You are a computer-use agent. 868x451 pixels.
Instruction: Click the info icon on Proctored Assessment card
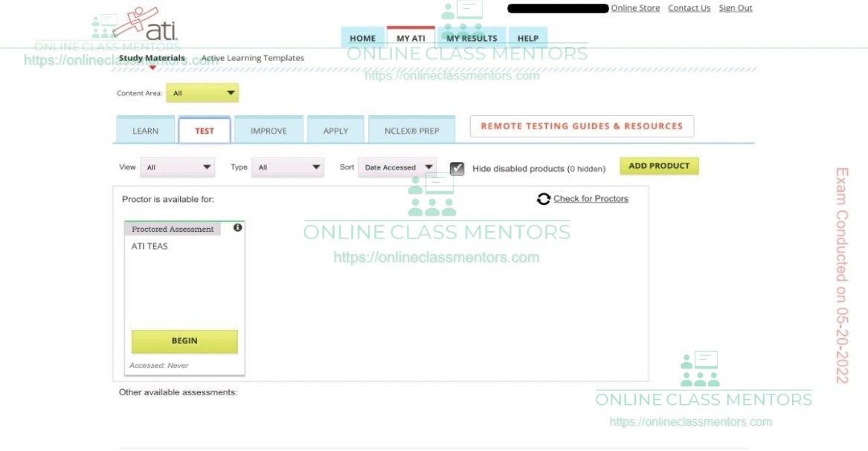(238, 228)
